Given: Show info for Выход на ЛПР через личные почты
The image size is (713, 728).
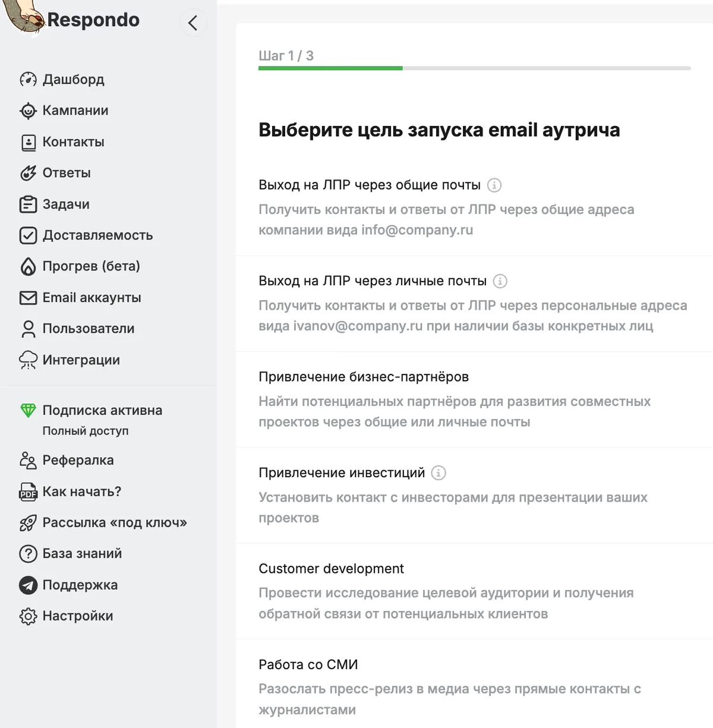Looking at the screenshot, I should pos(500,281).
